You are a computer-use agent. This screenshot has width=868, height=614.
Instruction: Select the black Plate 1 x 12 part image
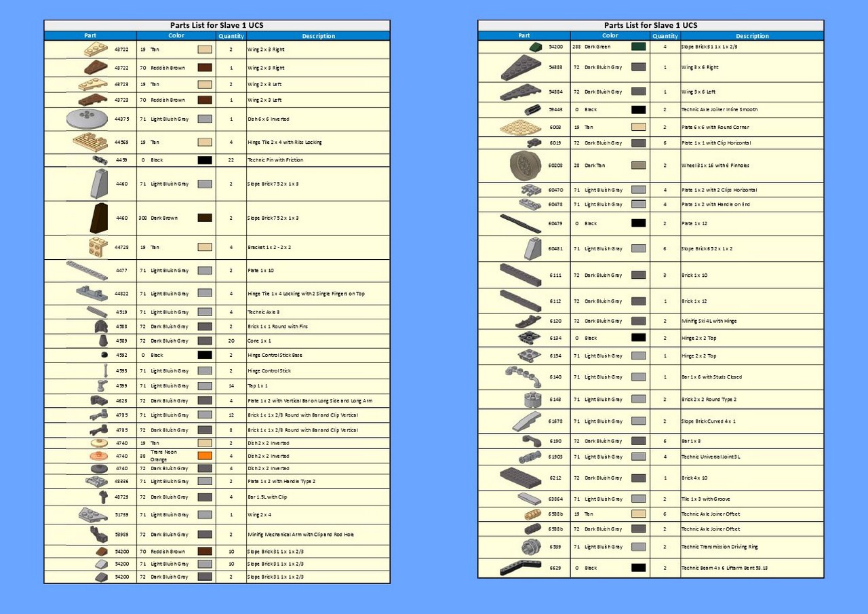coord(521,223)
